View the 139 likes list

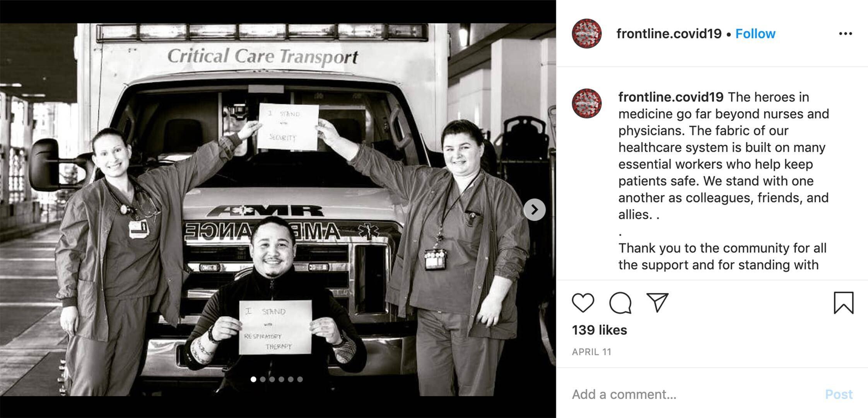(x=599, y=330)
